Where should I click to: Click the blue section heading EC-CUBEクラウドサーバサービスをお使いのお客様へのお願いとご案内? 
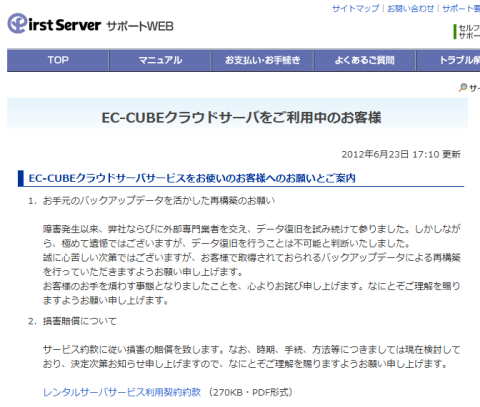pos(192,178)
